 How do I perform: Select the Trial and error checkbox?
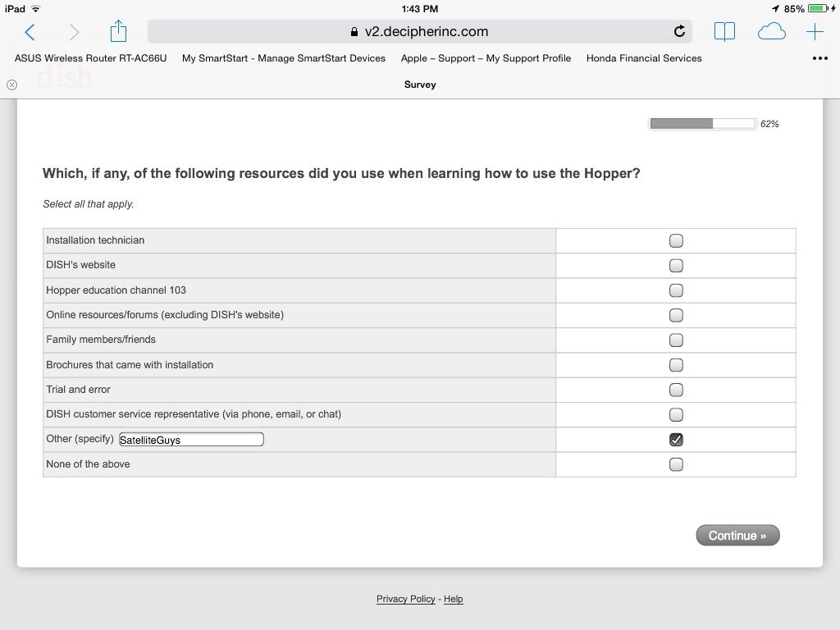(x=676, y=390)
